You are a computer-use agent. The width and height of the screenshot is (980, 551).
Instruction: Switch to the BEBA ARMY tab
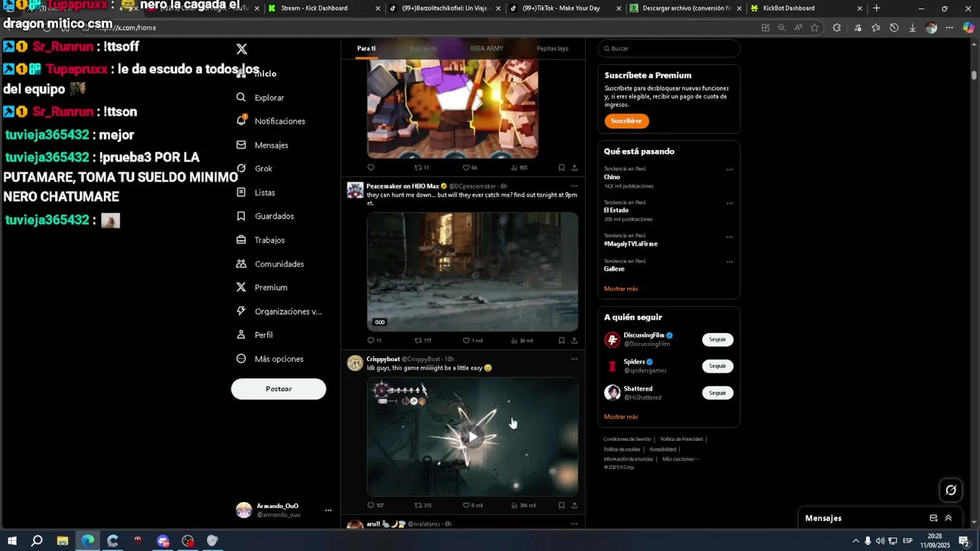(x=487, y=48)
